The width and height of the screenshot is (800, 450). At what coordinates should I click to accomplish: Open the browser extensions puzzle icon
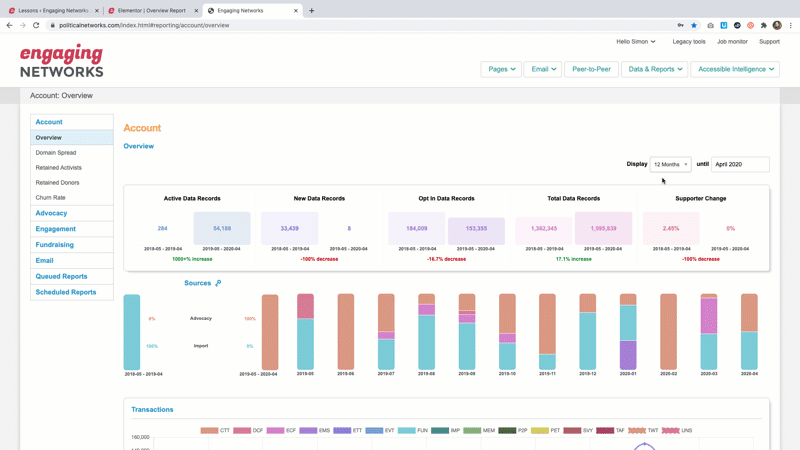click(x=764, y=25)
